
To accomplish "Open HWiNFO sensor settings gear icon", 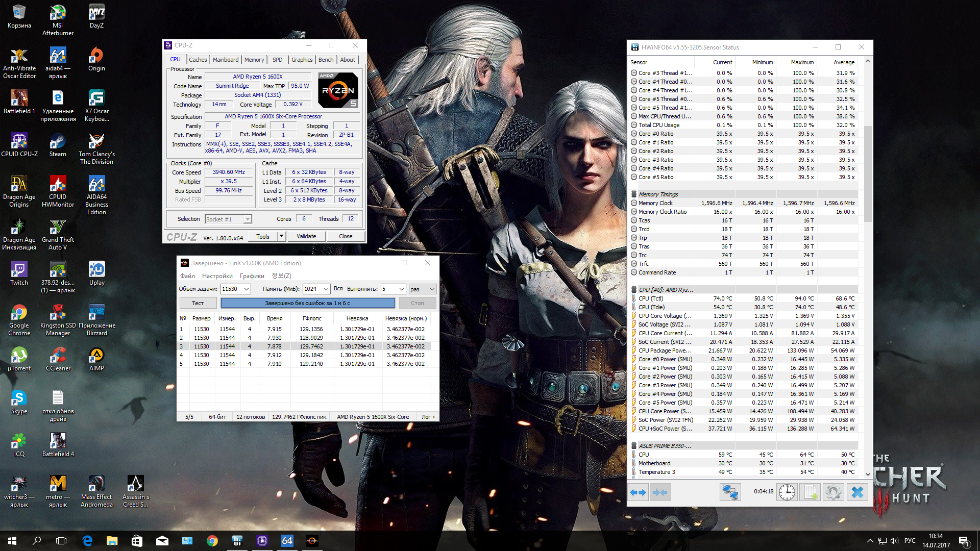I will tap(834, 492).
